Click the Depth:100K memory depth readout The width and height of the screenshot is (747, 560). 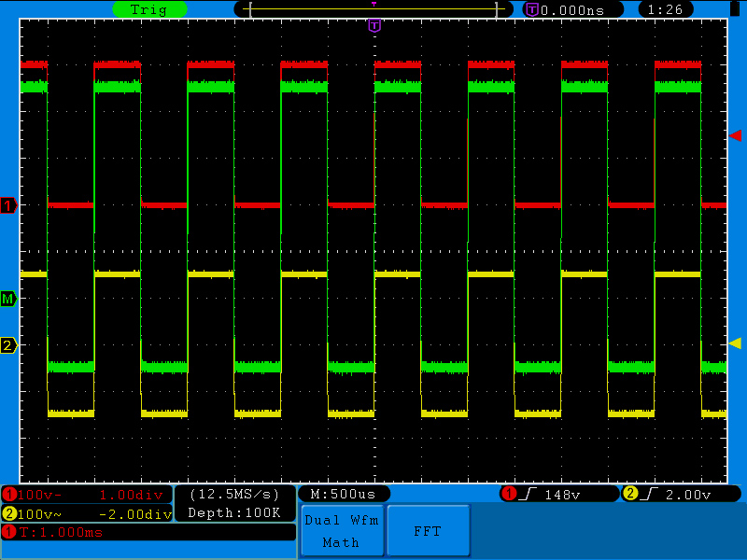click(x=234, y=512)
